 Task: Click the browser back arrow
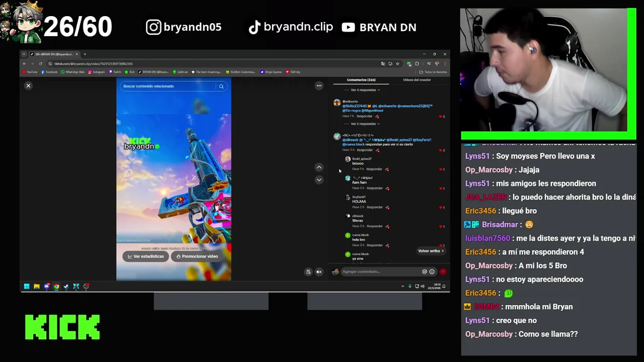[x=24, y=64]
